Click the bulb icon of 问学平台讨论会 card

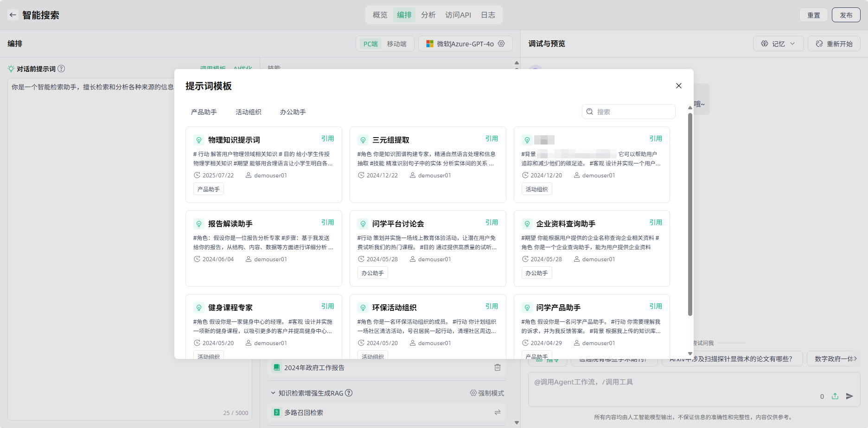point(363,224)
